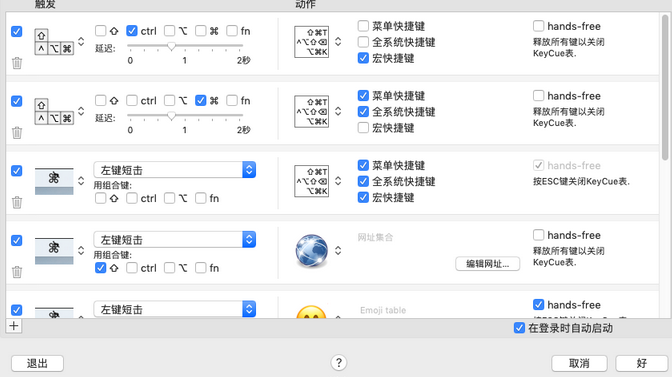Click the 取消 cancel button
Screen dimensions: 672x377
coord(579,363)
